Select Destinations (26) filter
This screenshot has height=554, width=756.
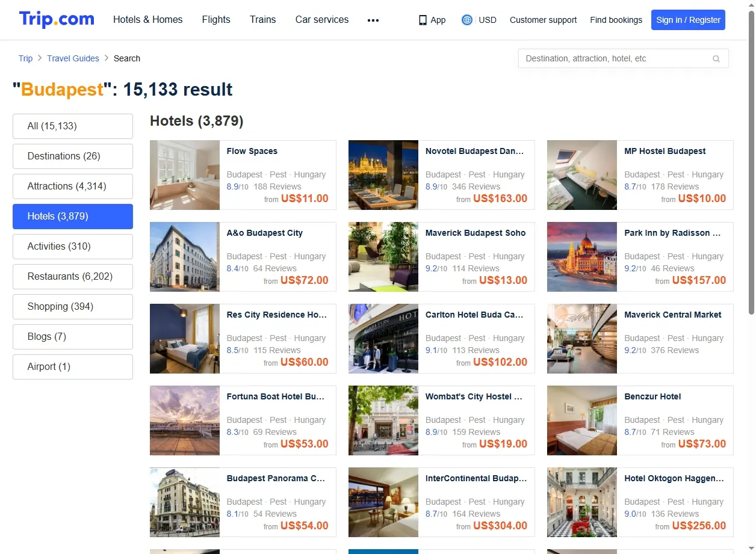(x=73, y=156)
